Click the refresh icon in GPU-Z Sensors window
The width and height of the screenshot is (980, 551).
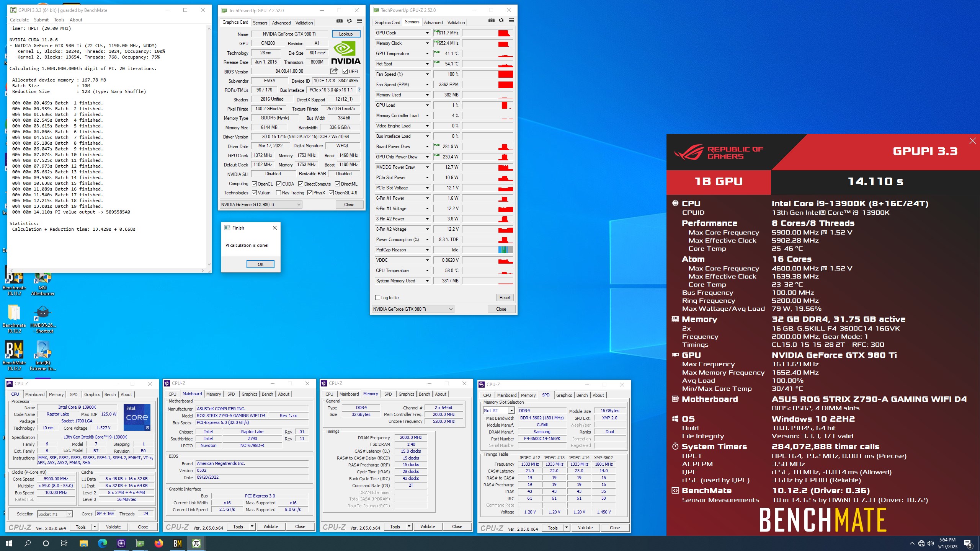pos(501,20)
